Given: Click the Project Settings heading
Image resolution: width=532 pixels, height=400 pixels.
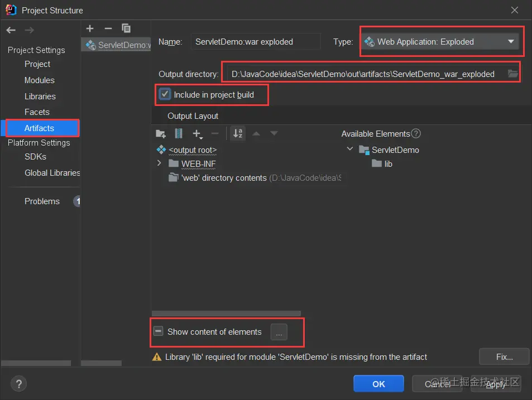Looking at the screenshot, I should 36,50.
